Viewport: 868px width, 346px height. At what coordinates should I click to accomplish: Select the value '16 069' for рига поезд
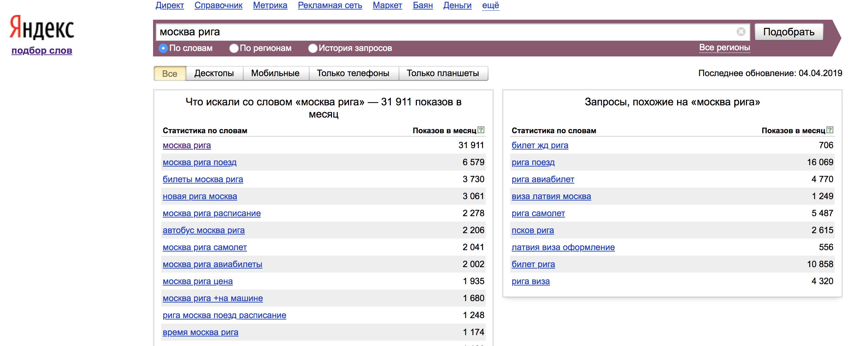tap(820, 162)
